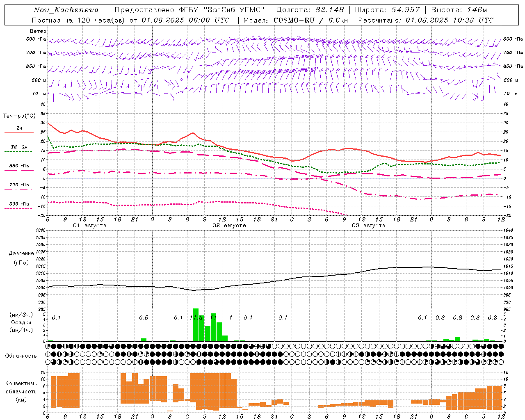525x420 pixels.
Task: Click the 'Ветер' wind panel label
Action: (38, 31)
